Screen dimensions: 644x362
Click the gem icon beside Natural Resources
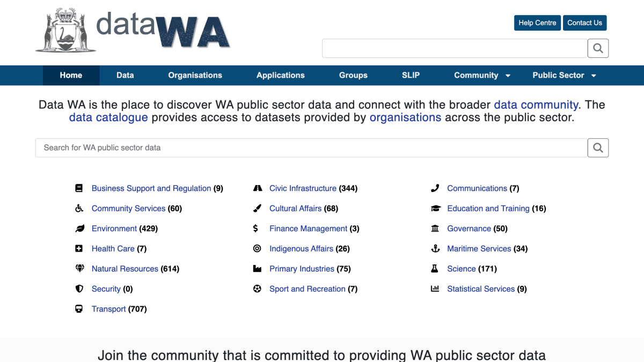pos(79,269)
